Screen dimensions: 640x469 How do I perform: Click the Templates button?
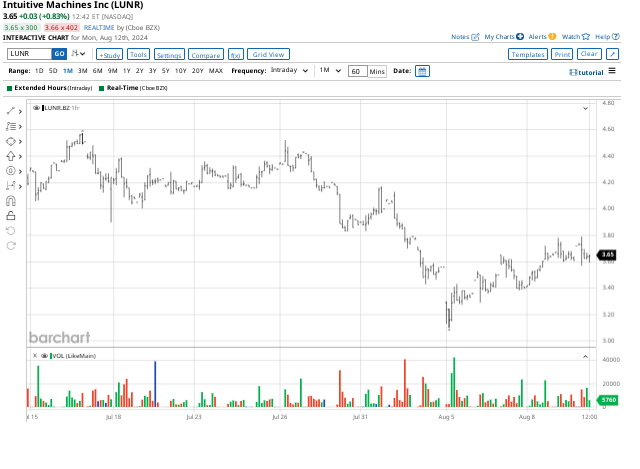click(527, 54)
